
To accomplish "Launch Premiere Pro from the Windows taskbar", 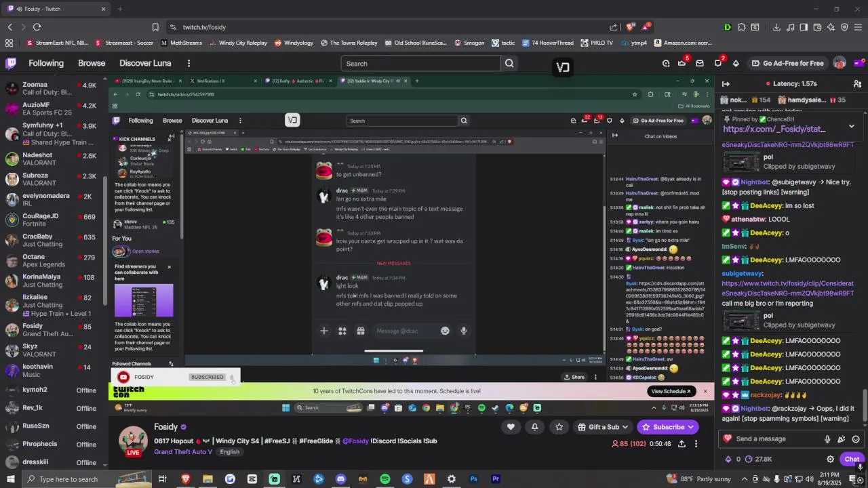I will point(496,479).
